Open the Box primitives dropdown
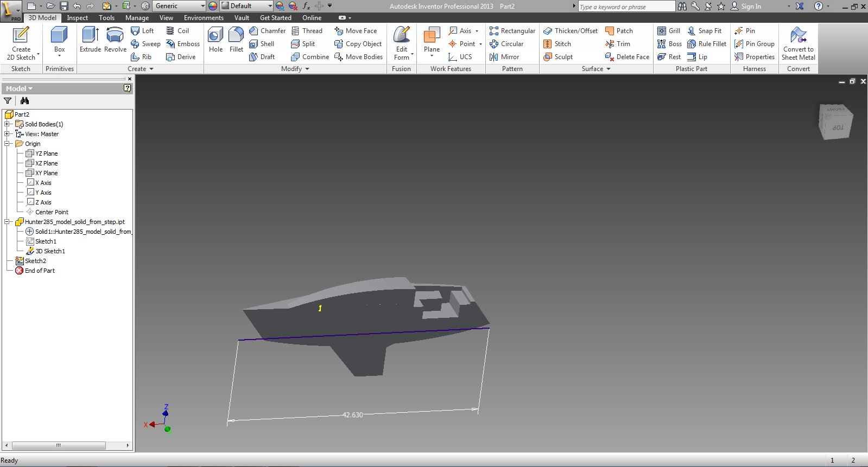868x467 pixels. coord(59,56)
